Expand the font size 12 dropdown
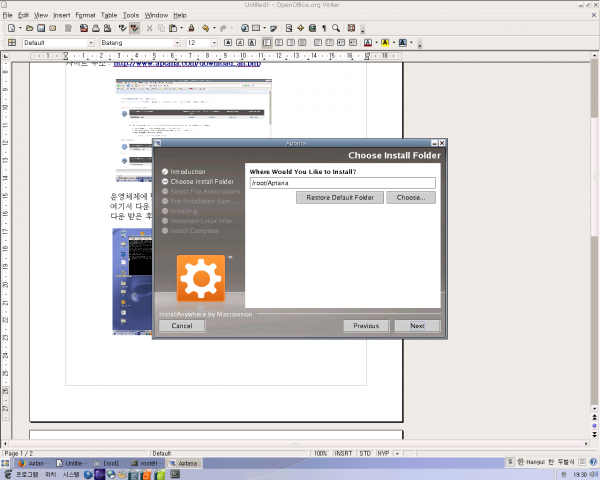 [214, 42]
